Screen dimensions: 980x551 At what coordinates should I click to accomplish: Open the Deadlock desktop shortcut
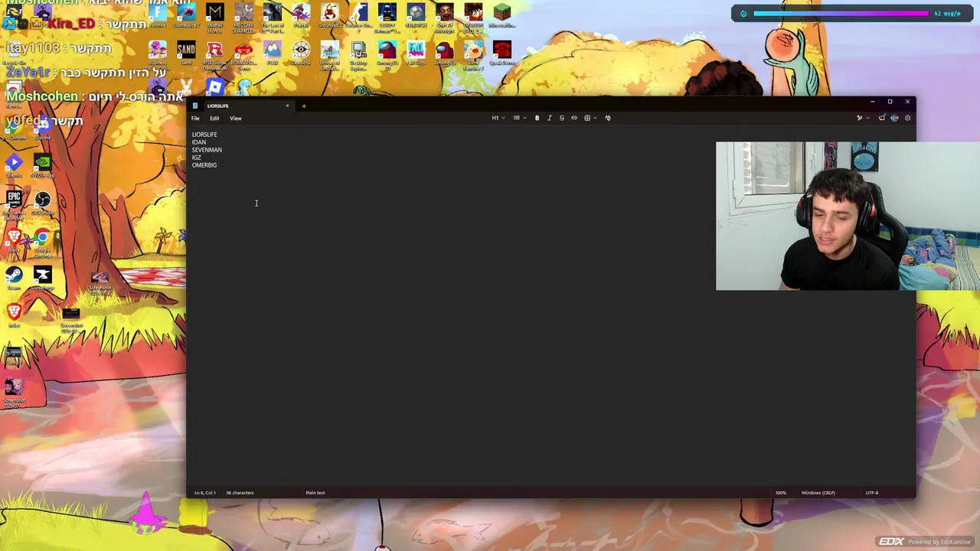[301, 54]
